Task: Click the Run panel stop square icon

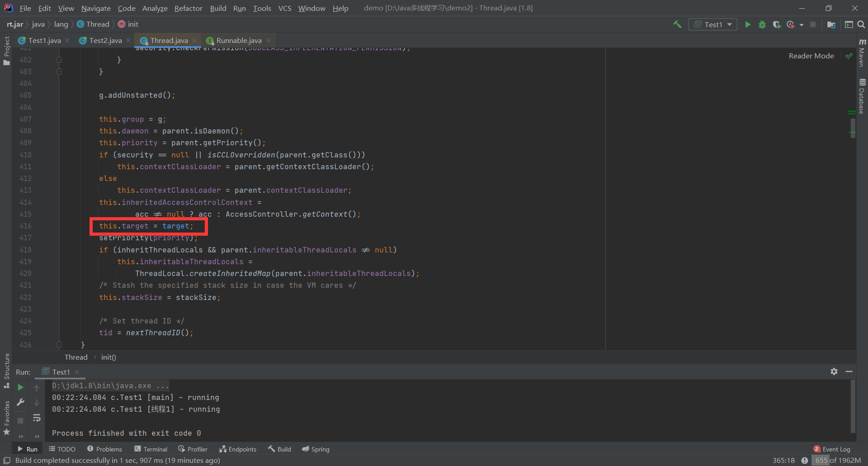Action: (20, 420)
